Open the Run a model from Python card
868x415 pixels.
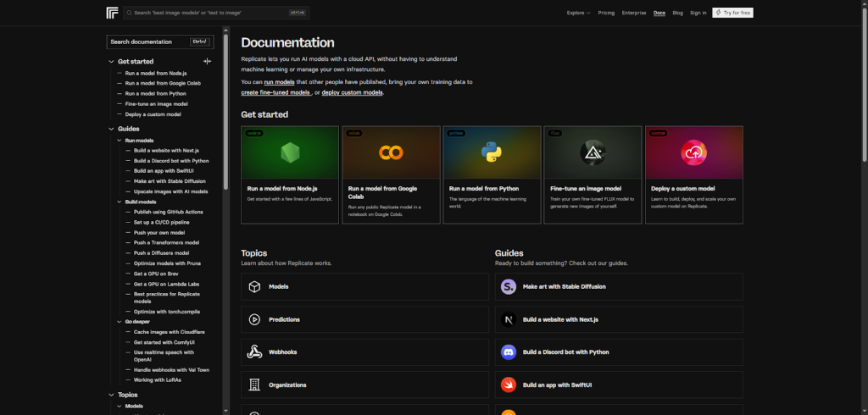click(492, 174)
